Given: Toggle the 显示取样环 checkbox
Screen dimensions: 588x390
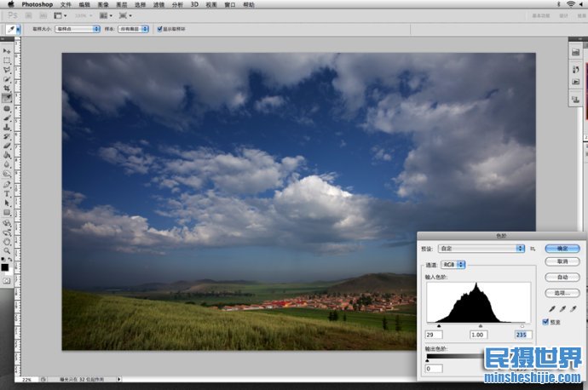Looking at the screenshot, I should pos(159,29).
